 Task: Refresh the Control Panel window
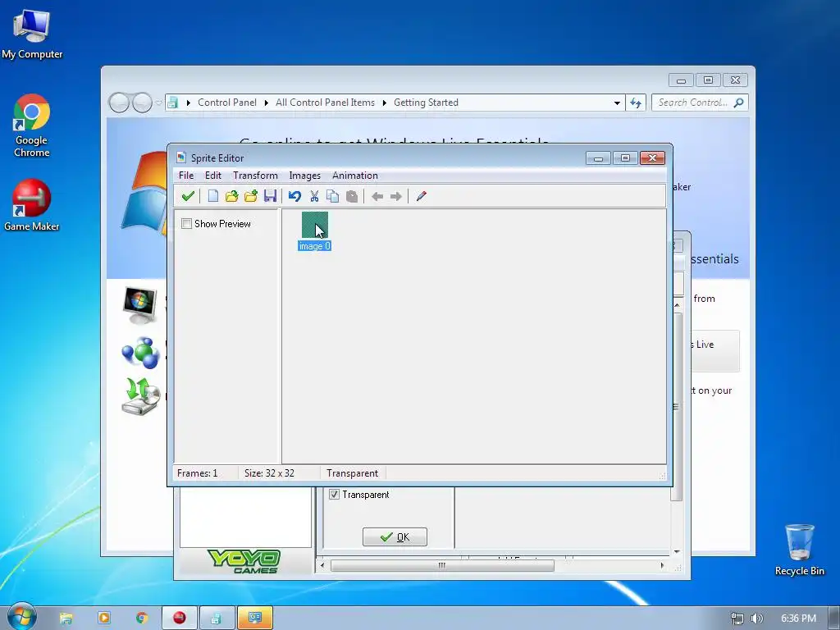(636, 103)
